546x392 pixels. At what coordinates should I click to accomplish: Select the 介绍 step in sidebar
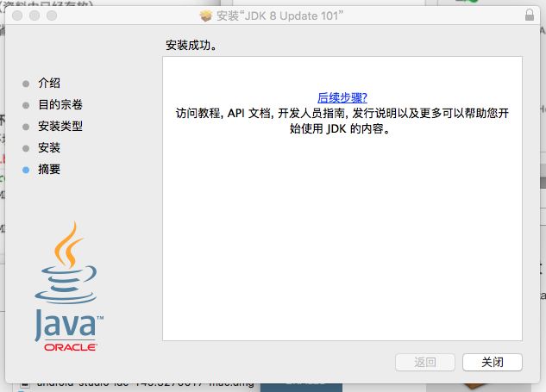(x=49, y=83)
